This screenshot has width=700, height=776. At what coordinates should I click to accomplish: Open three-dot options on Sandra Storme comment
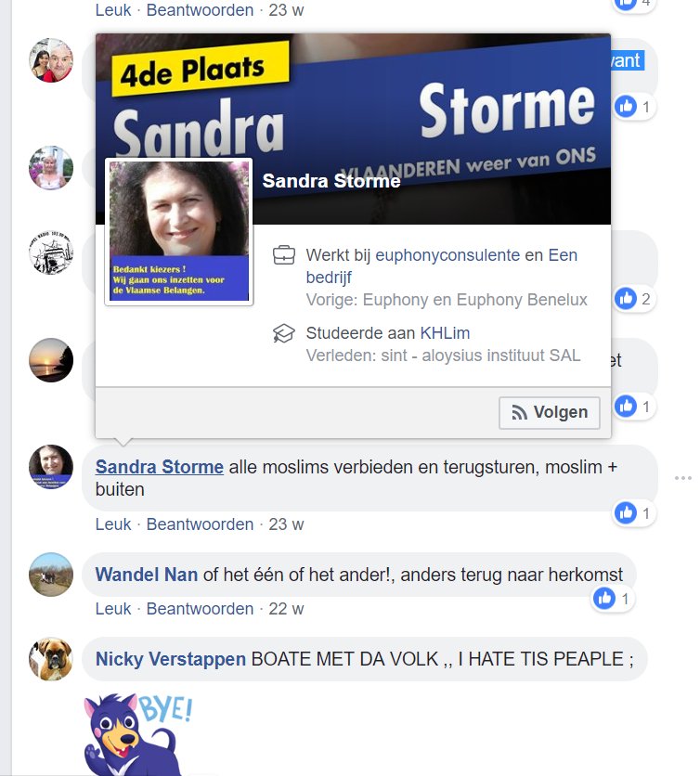tap(682, 478)
